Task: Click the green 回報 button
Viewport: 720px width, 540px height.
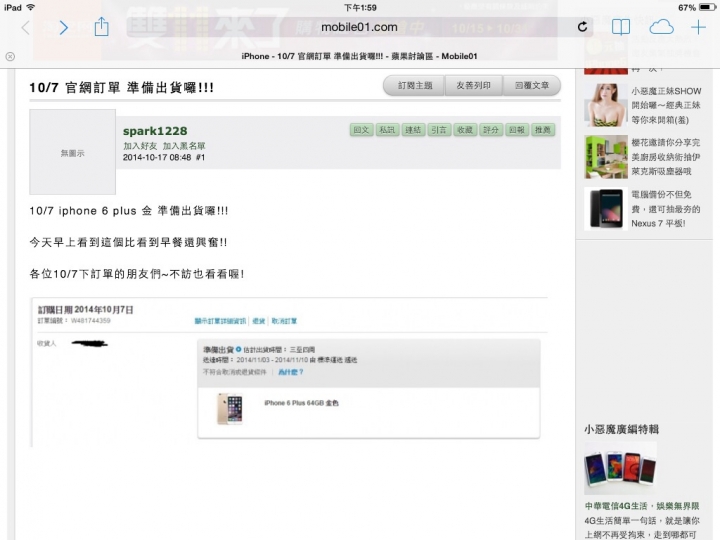Action: tap(517, 130)
